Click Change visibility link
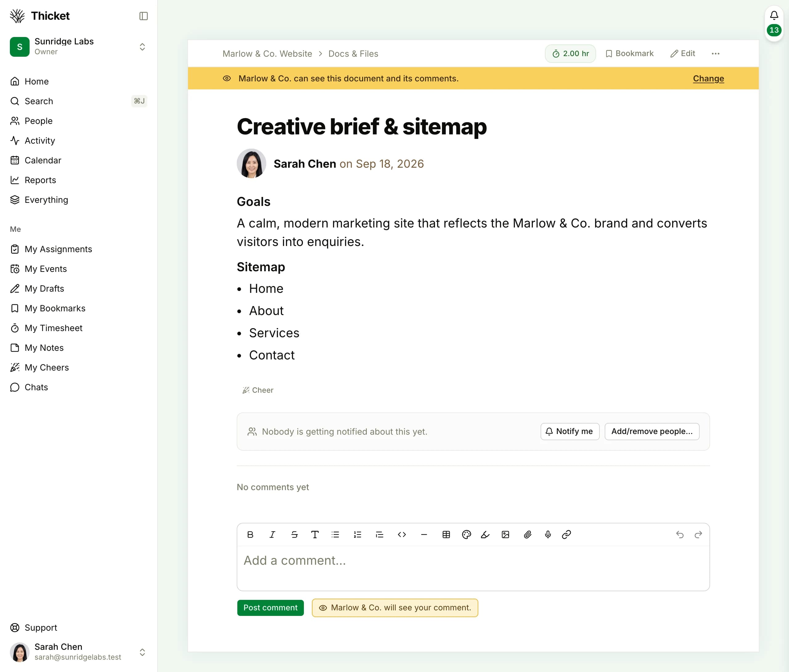 [708, 79]
